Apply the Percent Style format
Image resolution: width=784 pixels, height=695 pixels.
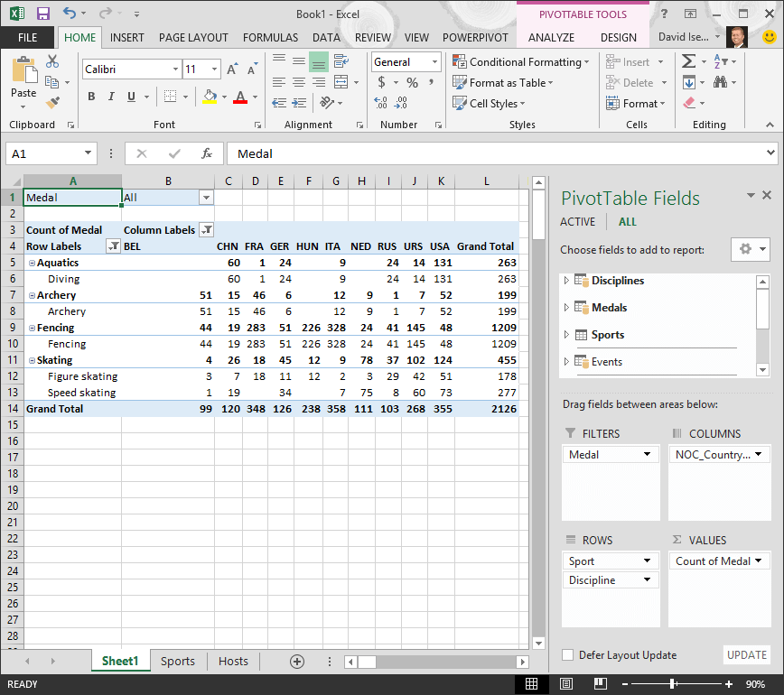pyautogui.click(x=411, y=81)
